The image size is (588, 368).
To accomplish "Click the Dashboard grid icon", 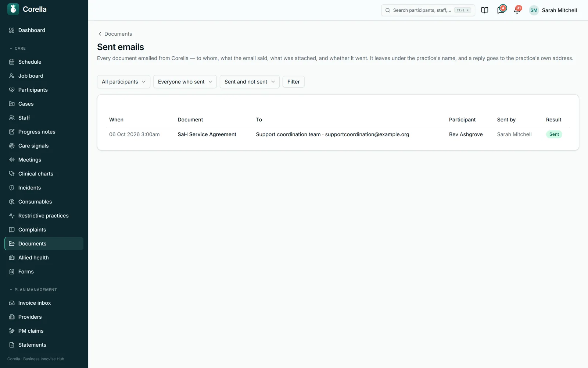I will pos(12,30).
